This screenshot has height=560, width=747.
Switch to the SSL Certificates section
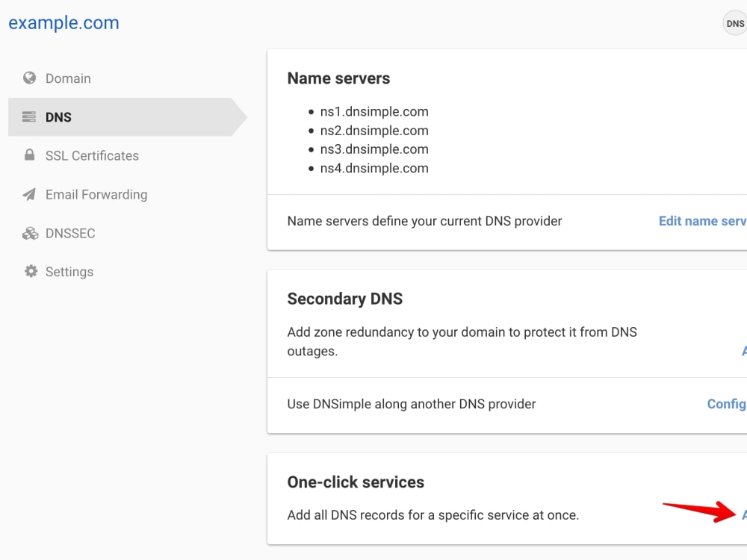point(92,155)
